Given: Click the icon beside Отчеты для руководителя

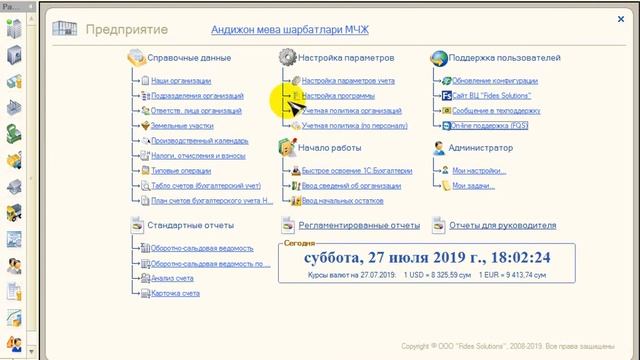Looking at the screenshot, I should (439, 225).
